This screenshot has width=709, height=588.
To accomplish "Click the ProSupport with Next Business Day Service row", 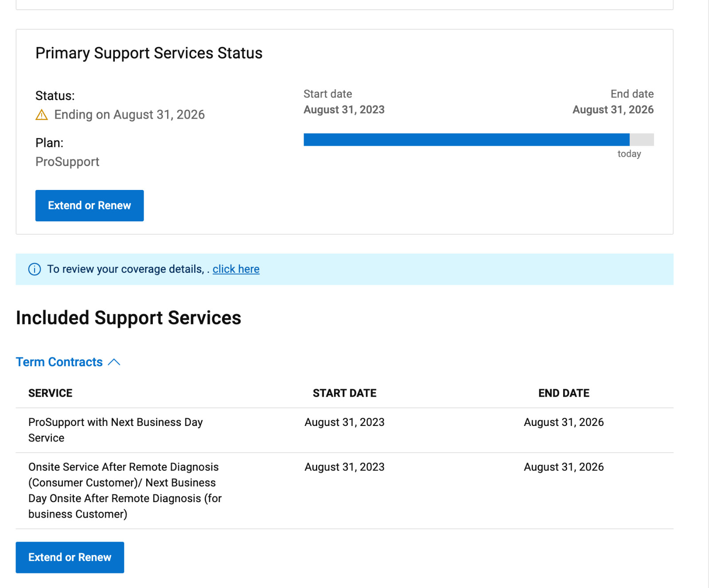I will [x=345, y=430].
